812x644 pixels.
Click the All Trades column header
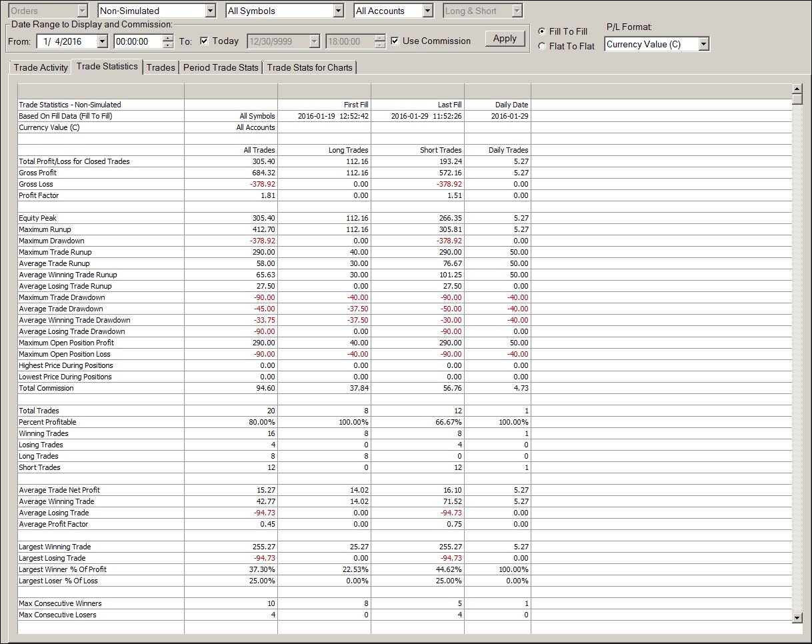pos(259,150)
